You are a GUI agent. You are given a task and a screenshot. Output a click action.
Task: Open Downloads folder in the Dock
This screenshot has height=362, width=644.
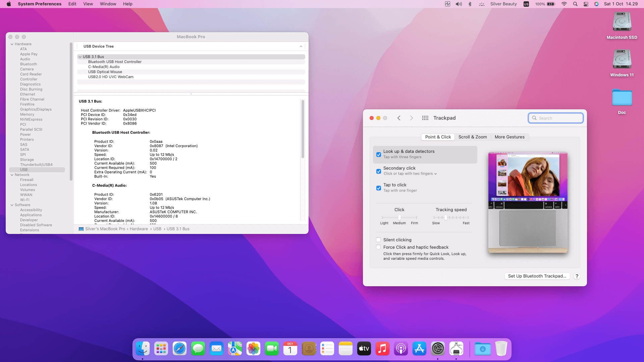pos(483,349)
